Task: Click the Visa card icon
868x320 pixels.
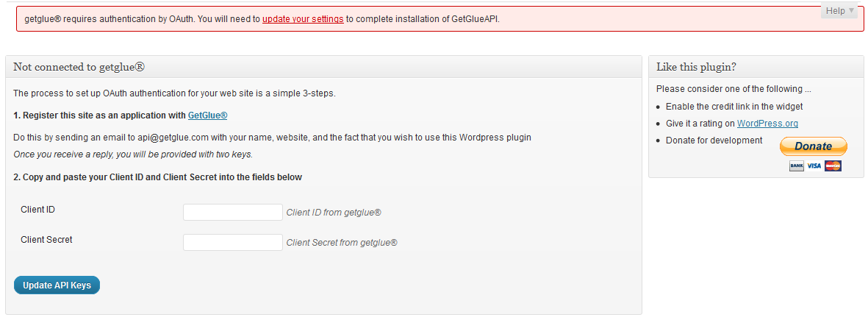Action: pyautogui.click(x=814, y=166)
